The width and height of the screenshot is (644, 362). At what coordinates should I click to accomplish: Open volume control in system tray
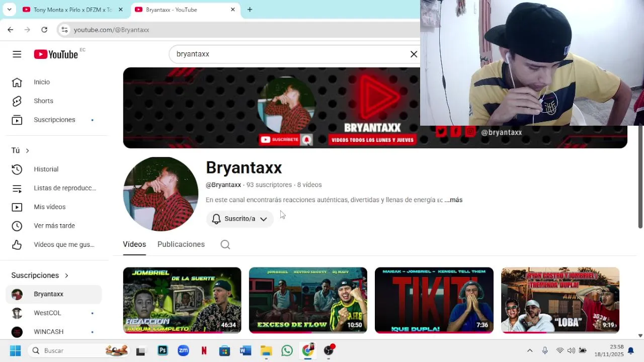pos(571,350)
